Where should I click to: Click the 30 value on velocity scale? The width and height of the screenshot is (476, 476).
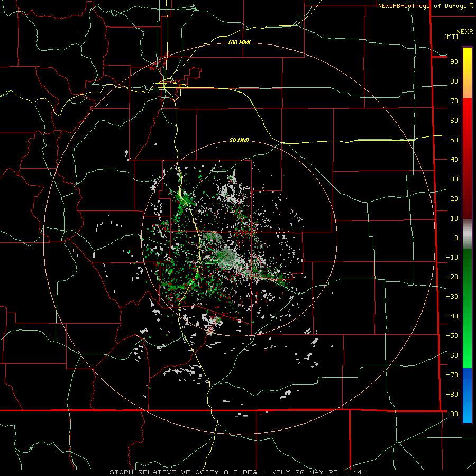(454, 179)
